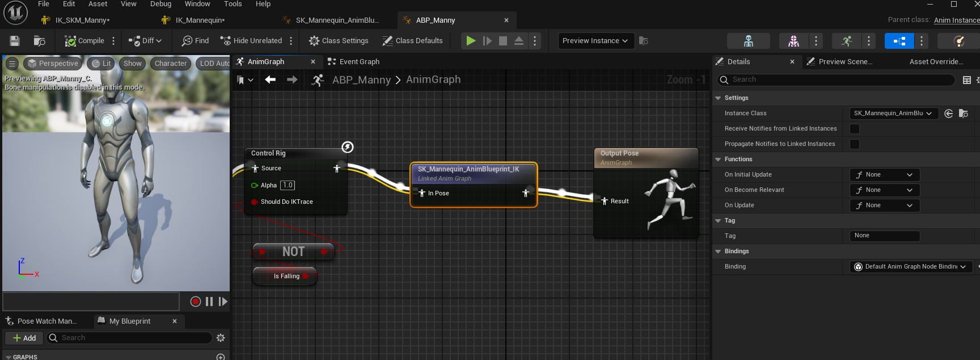Image resolution: width=980 pixels, height=360 pixels.
Task: Select the NOT boolean node
Action: pyautogui.click(x=293, y=252)
